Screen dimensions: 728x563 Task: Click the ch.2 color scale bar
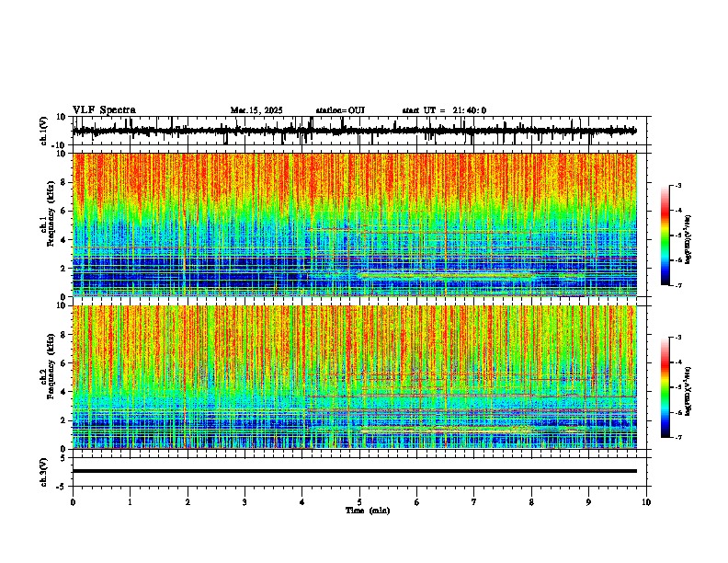click(x=665, y=387)
